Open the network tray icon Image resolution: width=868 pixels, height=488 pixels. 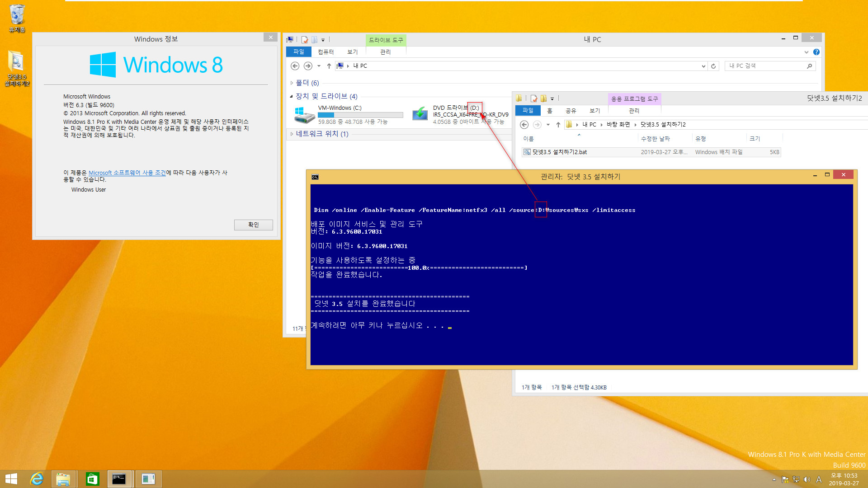click(796, 479)
